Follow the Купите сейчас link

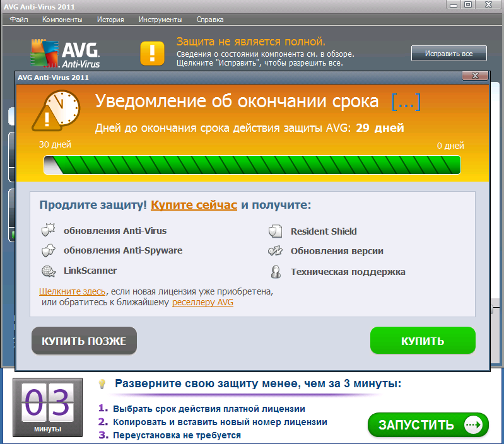194,204
